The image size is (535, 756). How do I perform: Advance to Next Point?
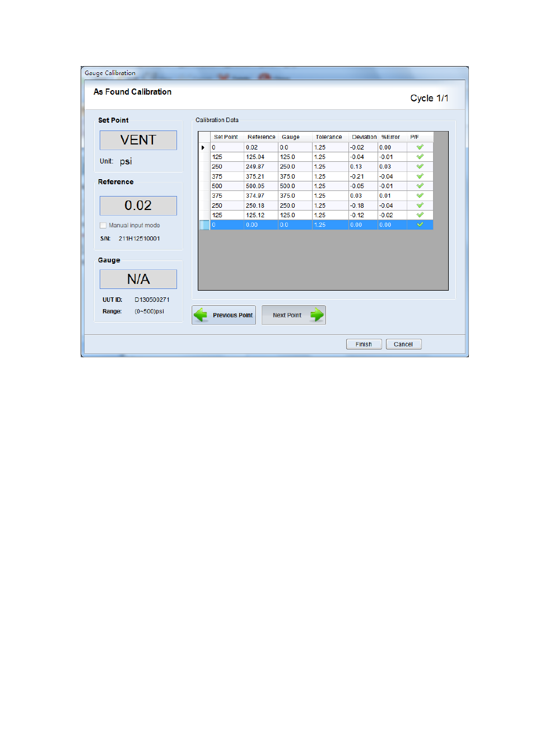(x=294, y=315)
